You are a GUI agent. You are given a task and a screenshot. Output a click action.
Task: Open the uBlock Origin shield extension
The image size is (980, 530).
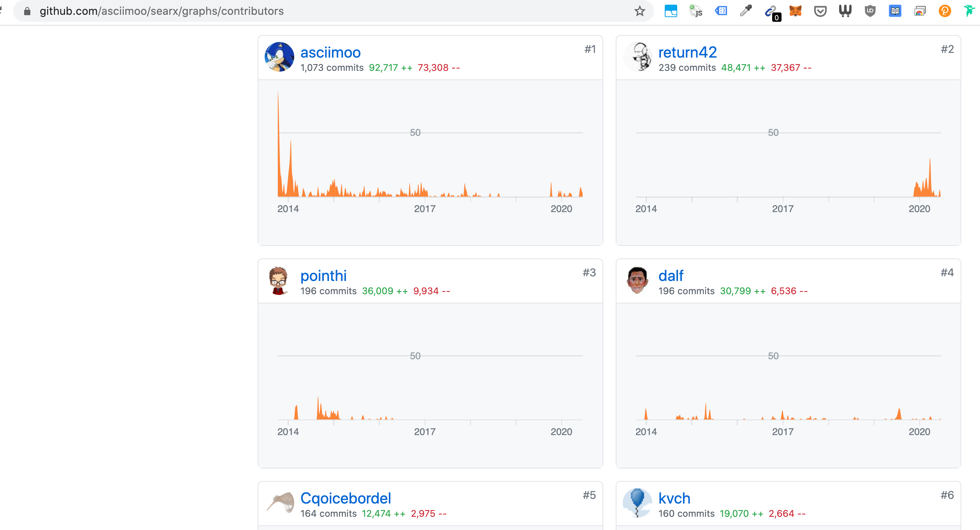tap(869, 11)
